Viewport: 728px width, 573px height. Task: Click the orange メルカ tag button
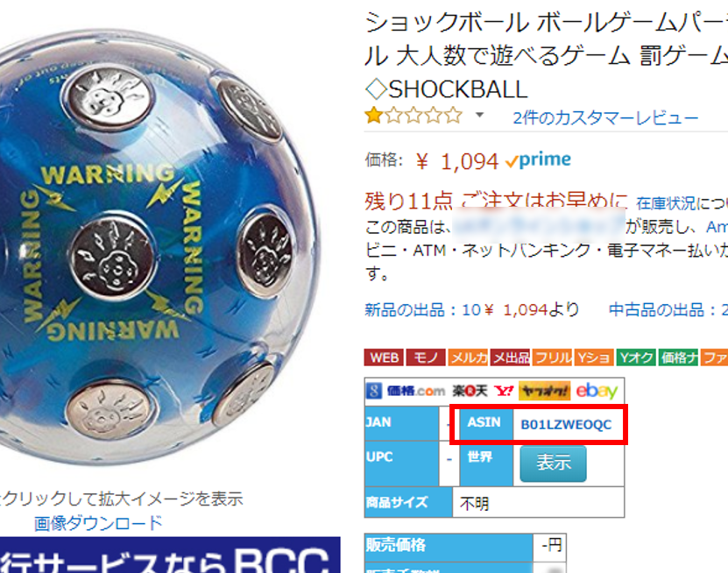(x=468, y=357)
